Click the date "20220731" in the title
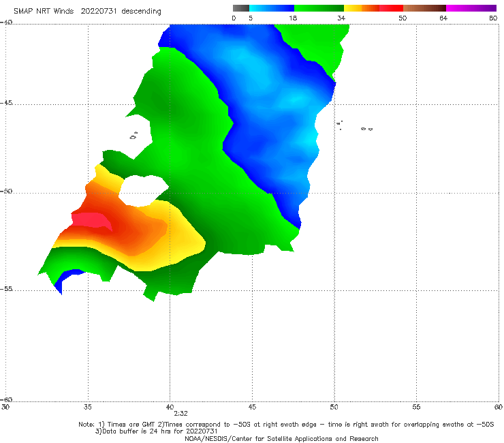Screen dimensions: 504x443 (99, 12)
